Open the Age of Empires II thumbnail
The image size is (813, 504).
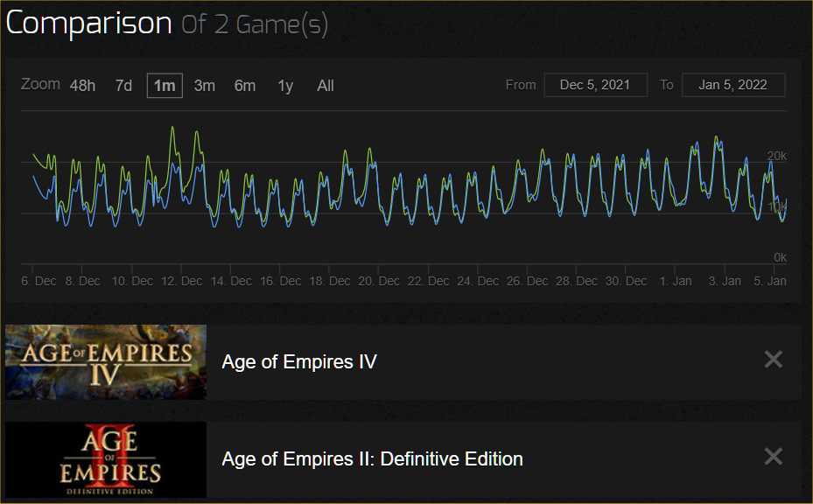click(106, 460)
